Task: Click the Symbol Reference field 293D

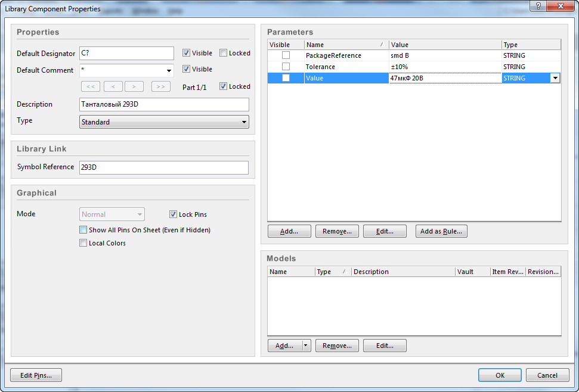Action: point(164,167)
